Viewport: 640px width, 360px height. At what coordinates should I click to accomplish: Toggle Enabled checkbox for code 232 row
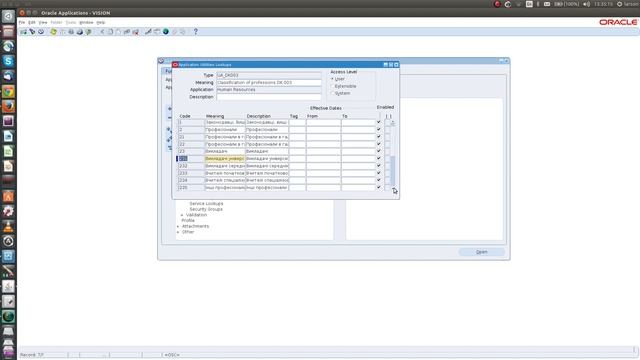click(x=378, y=166)
